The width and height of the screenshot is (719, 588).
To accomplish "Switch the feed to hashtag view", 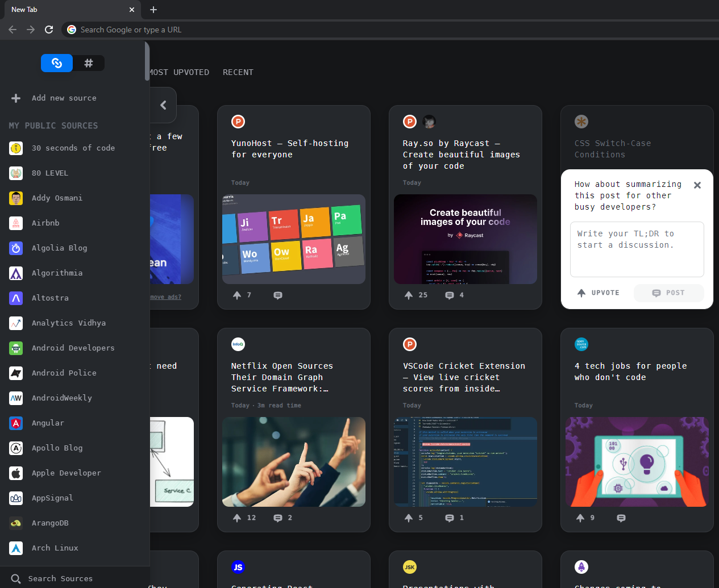I will point(89,63).
